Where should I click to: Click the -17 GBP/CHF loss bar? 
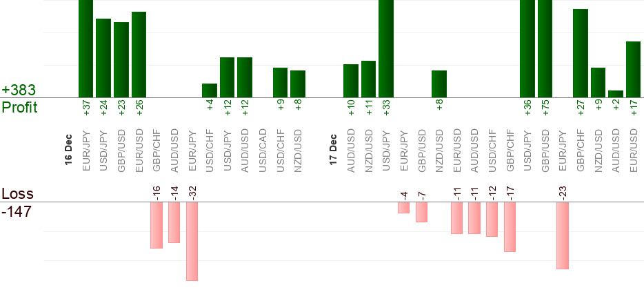point(510,226)
